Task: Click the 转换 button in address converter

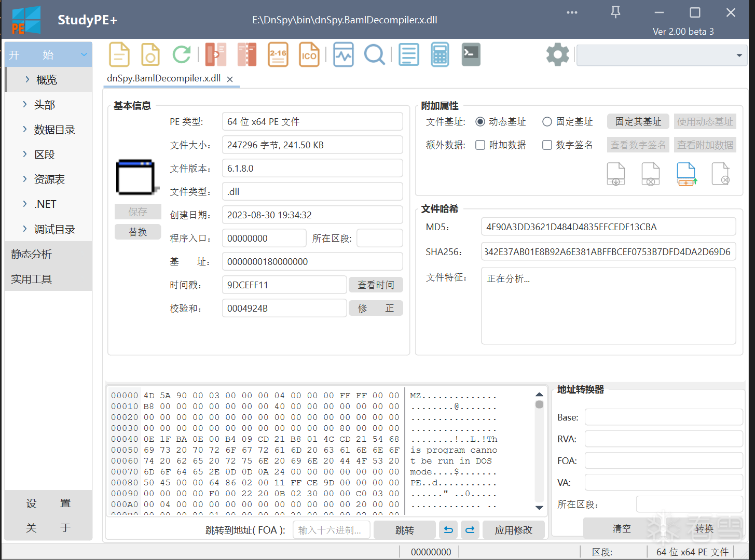Action: click(x=704, y=528)
